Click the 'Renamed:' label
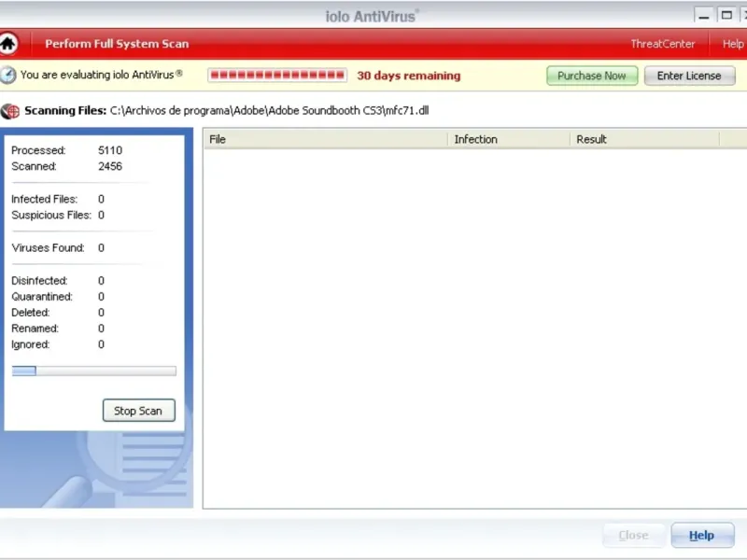Image resolution: width=747 pixels, height=560 pixels. point(35,329)
